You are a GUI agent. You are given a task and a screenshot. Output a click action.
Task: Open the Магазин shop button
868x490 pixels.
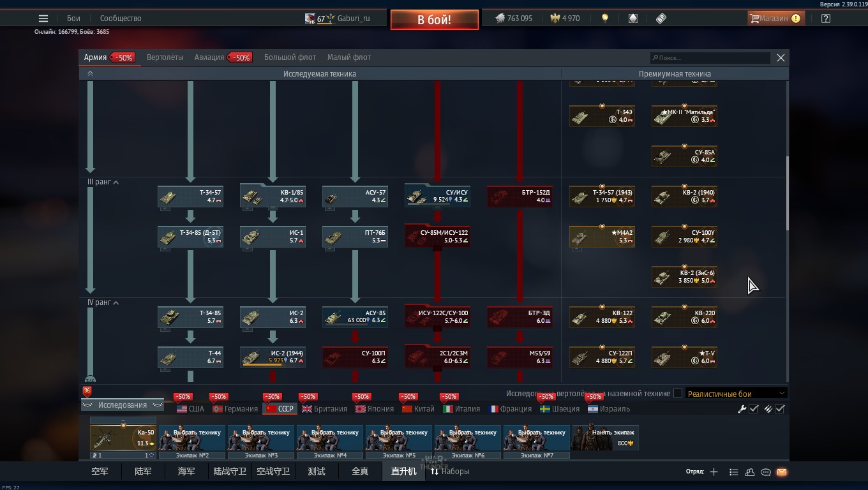tap(775, 19)
